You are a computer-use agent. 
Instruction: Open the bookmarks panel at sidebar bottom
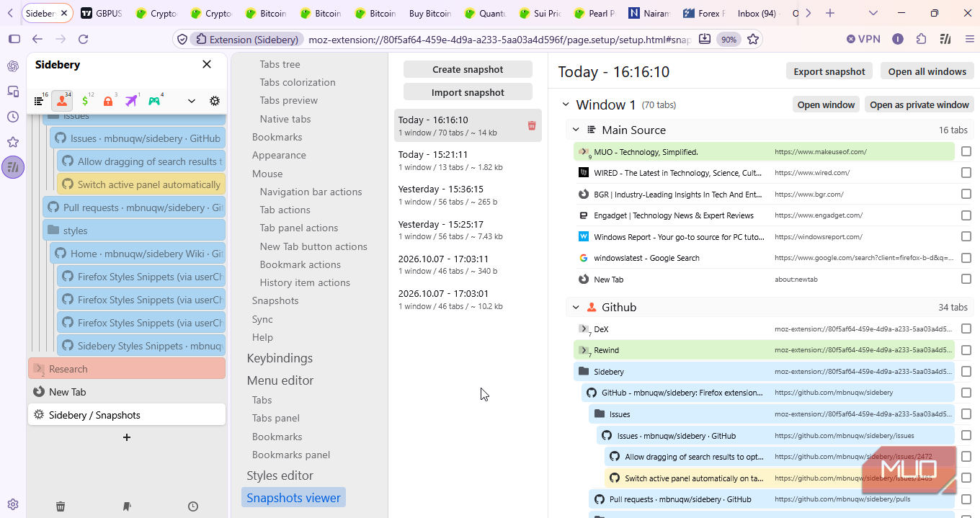(x=127, y=506)
